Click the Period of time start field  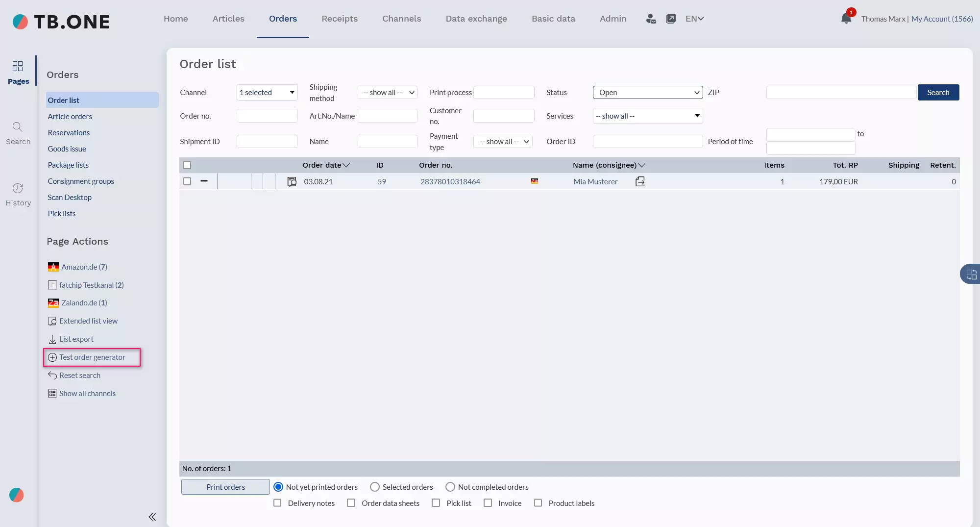coord(810,134)
